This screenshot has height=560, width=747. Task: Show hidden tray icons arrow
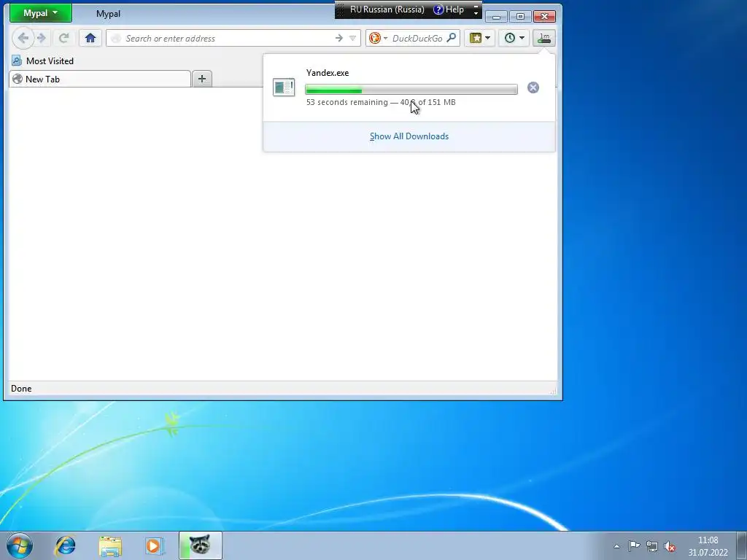point(616,546)
